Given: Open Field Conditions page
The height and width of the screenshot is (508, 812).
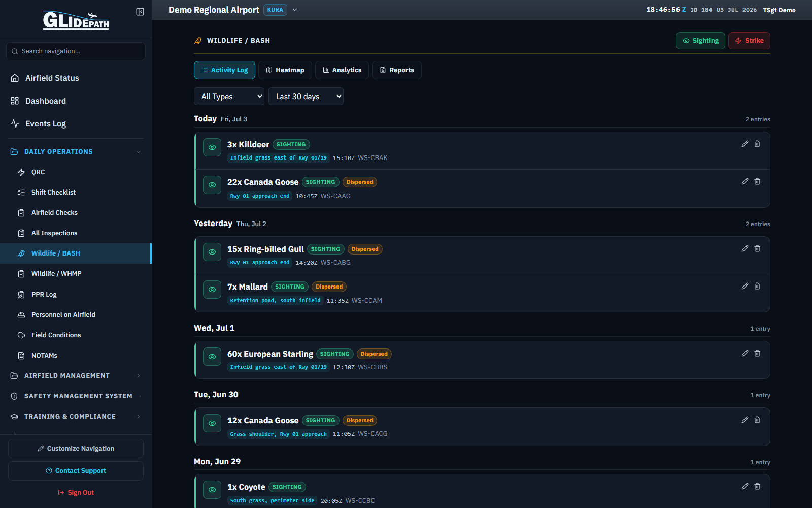Looking at the screenshot, I should 76,335.
